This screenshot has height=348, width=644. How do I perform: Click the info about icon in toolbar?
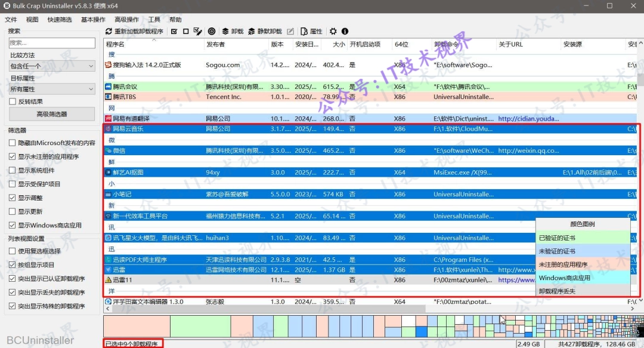pyautogui.click(x=345, y=31)
